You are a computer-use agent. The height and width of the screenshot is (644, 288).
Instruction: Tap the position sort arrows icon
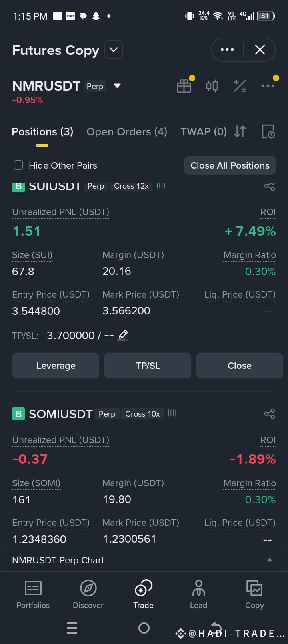click(x=240, y=131)
